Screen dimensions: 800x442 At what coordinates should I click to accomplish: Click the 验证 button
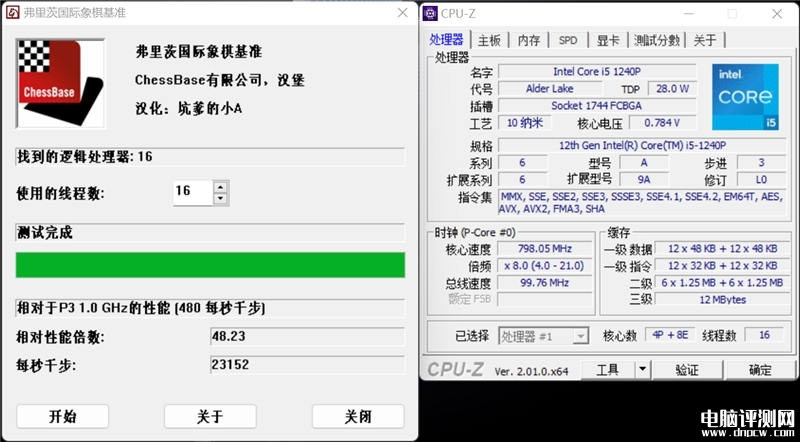pyautogui.click(x=687, y=370)
